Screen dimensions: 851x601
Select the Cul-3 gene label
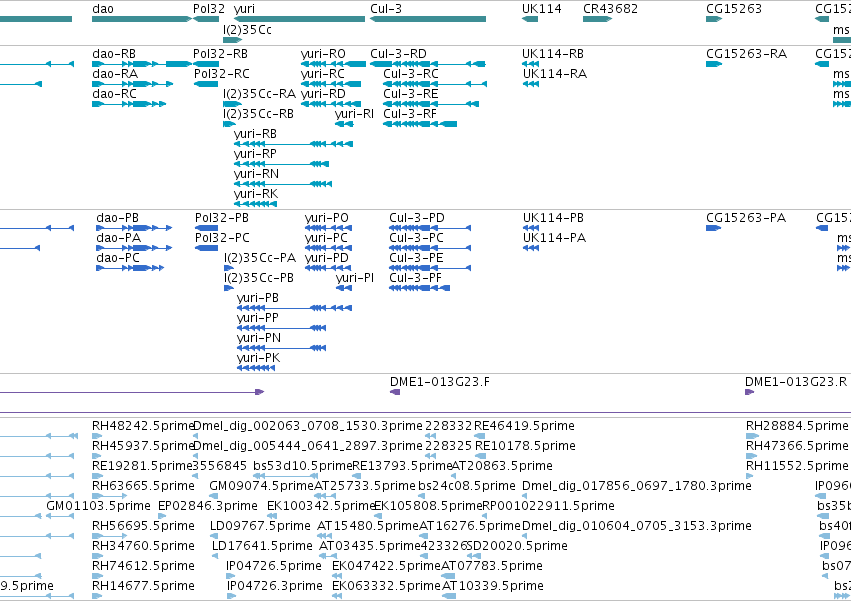385,9
